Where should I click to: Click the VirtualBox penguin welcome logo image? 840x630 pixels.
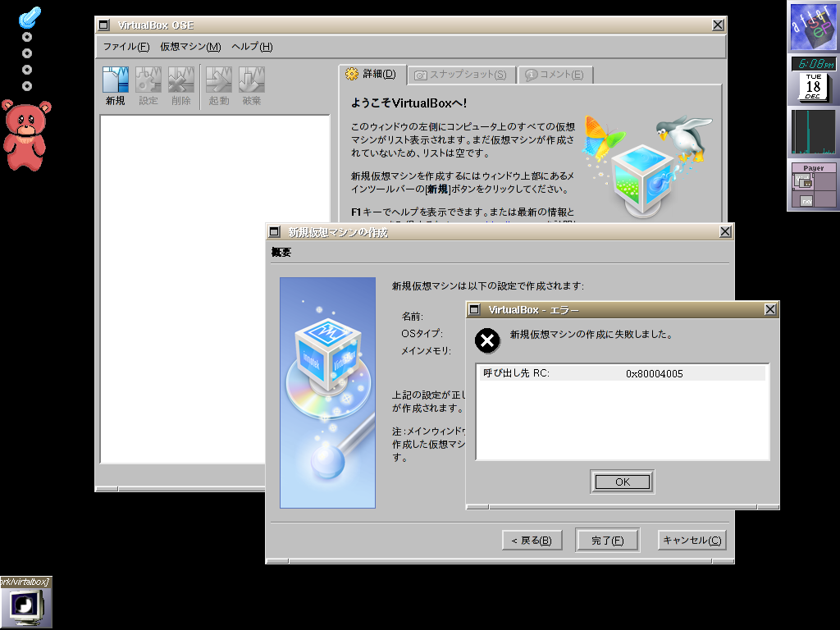point(648,166)
